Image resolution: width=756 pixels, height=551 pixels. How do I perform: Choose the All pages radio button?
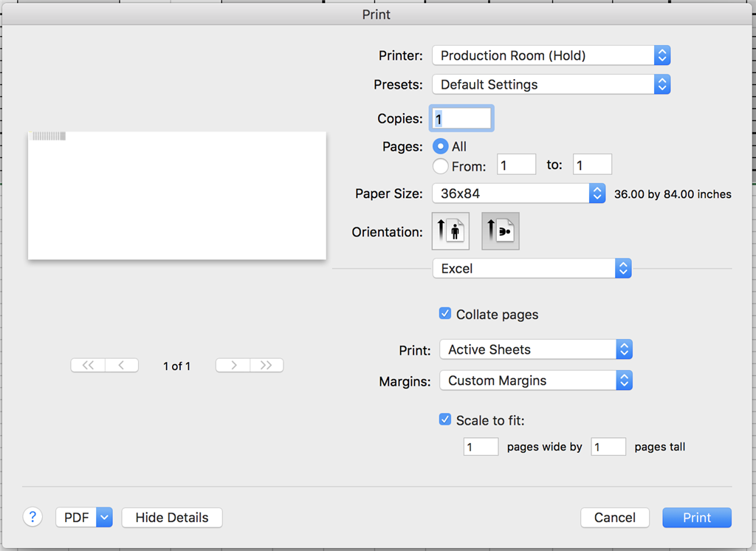[441, 146]
